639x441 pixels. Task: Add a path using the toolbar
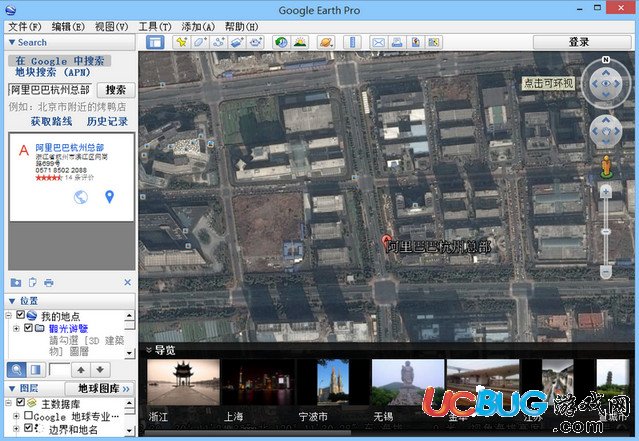coord(219,42)
